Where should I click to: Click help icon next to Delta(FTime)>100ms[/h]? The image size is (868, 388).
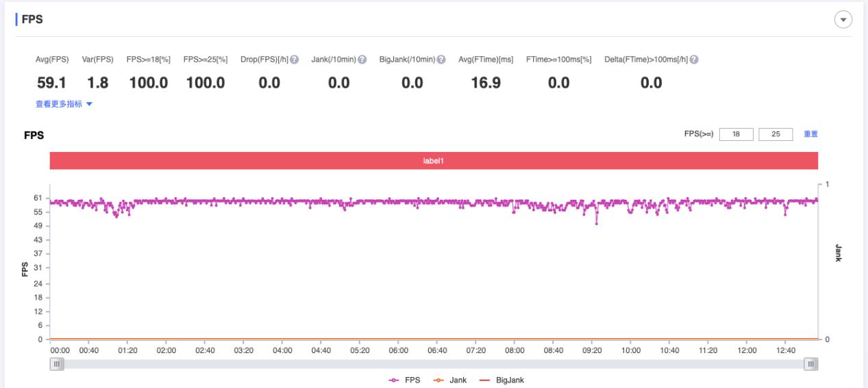(x=694, y=60)
